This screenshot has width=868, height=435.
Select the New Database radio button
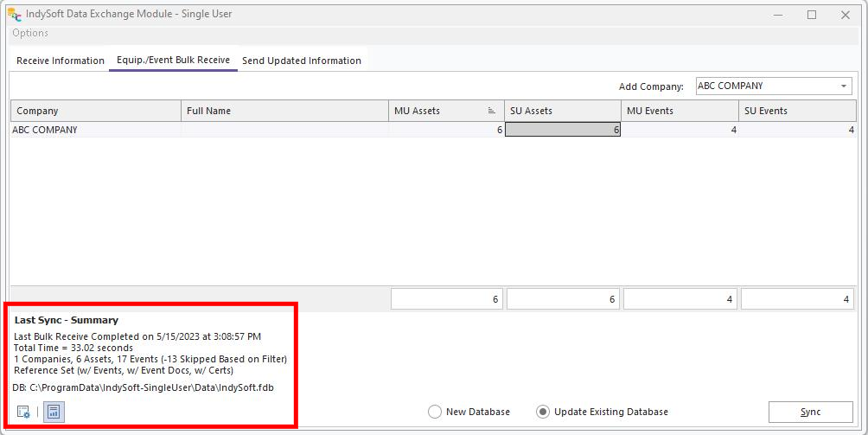click(x=435, y=412)
